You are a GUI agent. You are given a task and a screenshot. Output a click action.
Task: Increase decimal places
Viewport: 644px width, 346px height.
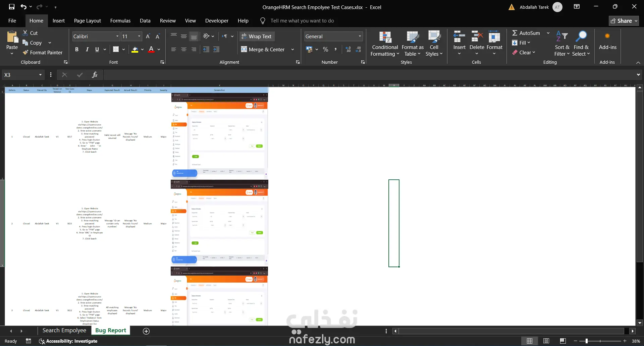[348, 49]
